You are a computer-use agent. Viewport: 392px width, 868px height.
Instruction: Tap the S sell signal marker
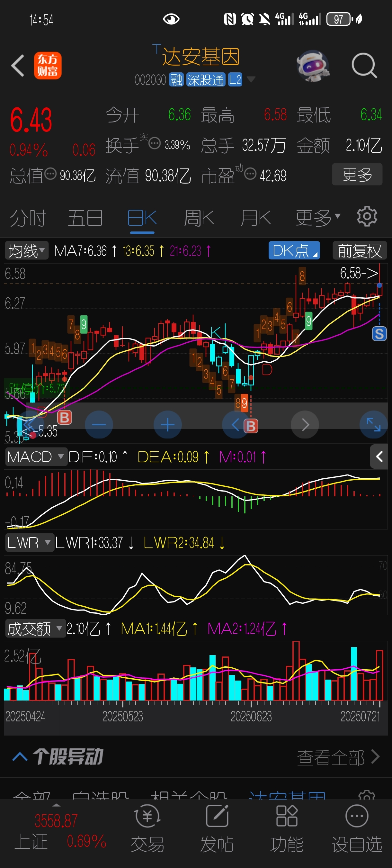[x=379, y=334]
